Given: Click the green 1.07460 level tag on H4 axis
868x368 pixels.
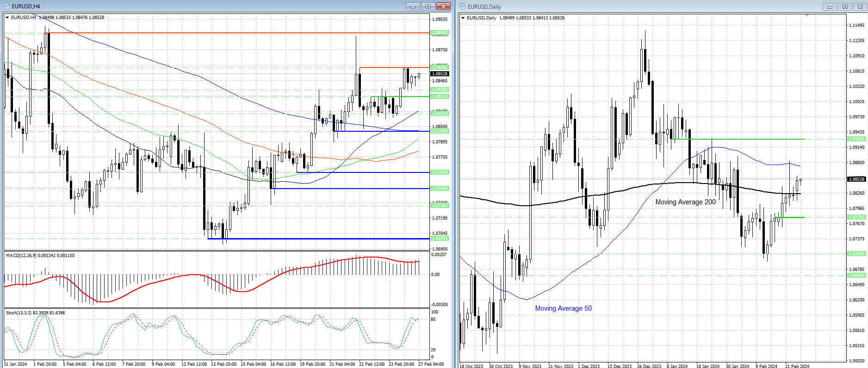Looking at the screenshot, I should pos(440,189).
